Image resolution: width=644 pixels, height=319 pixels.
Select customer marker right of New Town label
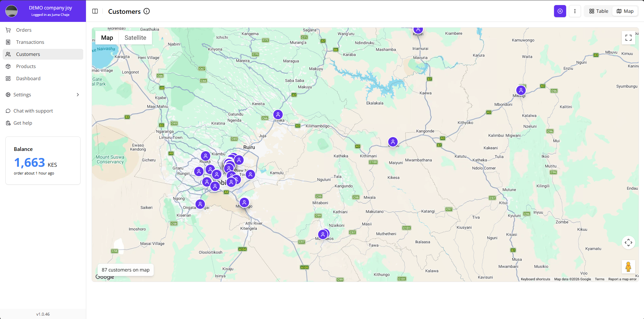pos(250,174)
